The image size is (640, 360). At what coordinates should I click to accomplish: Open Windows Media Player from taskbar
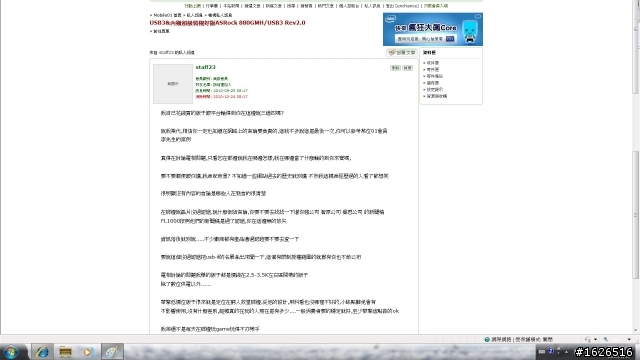click(x=87, y=352)
